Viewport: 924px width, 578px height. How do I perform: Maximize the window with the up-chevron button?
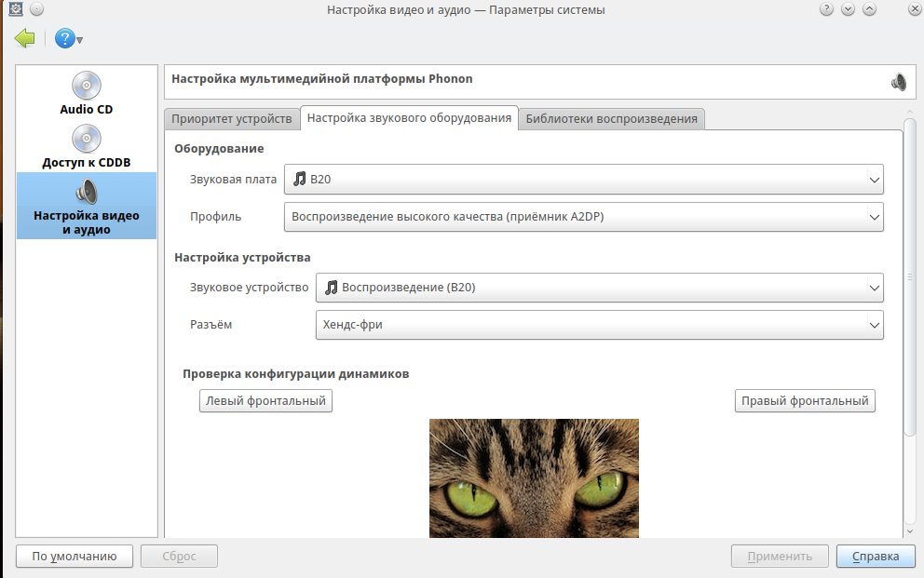click(x=869, y=8)
